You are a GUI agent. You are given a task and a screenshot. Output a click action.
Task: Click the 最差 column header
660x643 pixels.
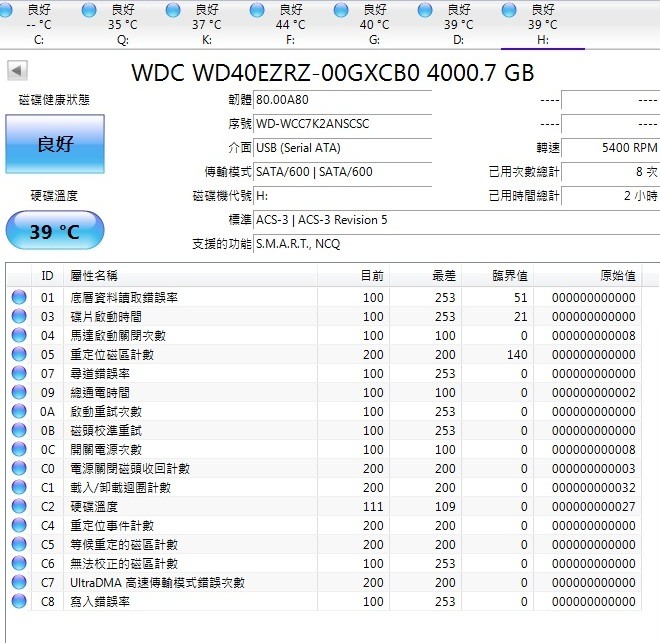click(x=426, y=276)
